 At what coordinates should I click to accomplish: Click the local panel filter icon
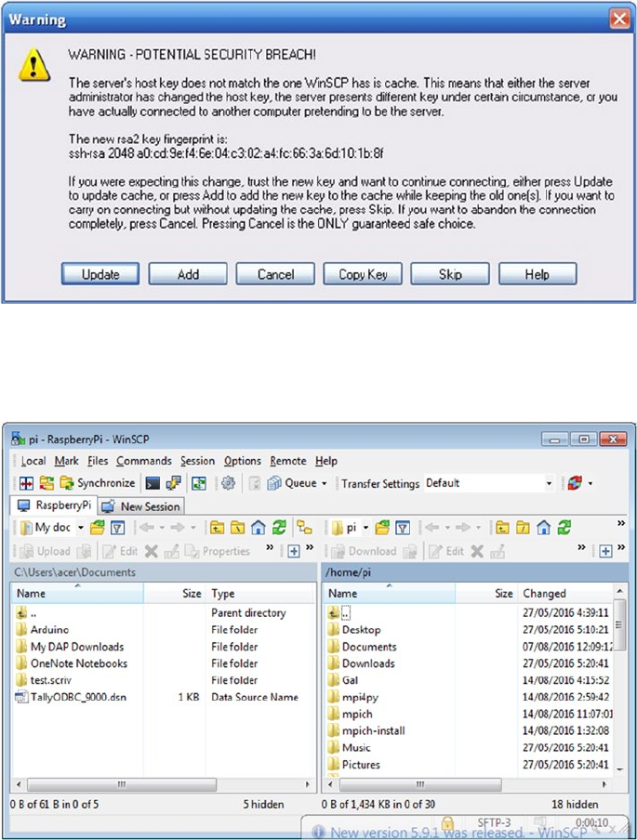tap(117, 528)
